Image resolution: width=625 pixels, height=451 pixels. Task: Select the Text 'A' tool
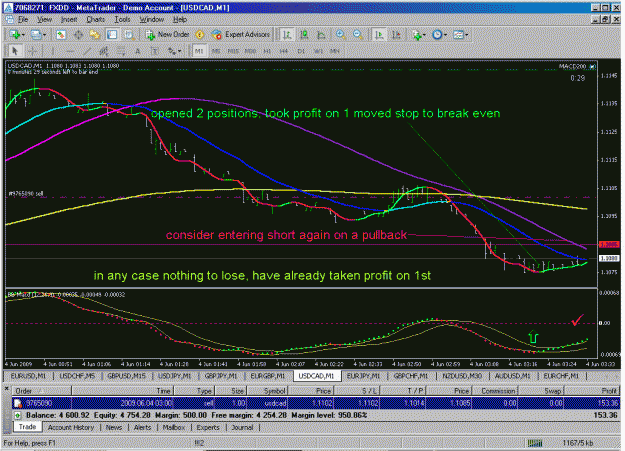138,51
